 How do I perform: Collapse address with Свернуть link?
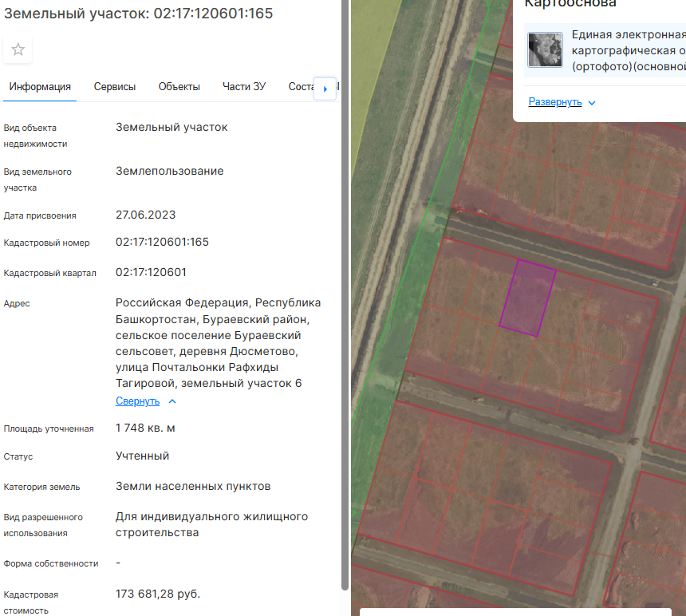pyautogui.click(x=137, y=401)
